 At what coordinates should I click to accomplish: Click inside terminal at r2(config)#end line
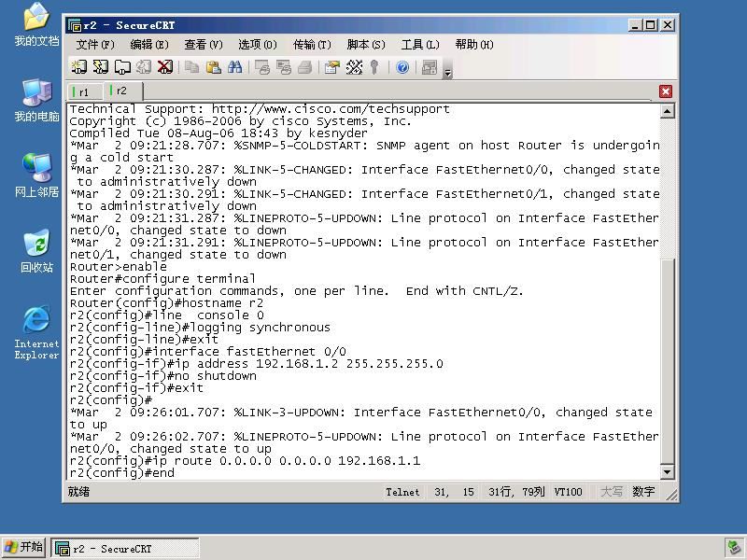coord(122,473)
